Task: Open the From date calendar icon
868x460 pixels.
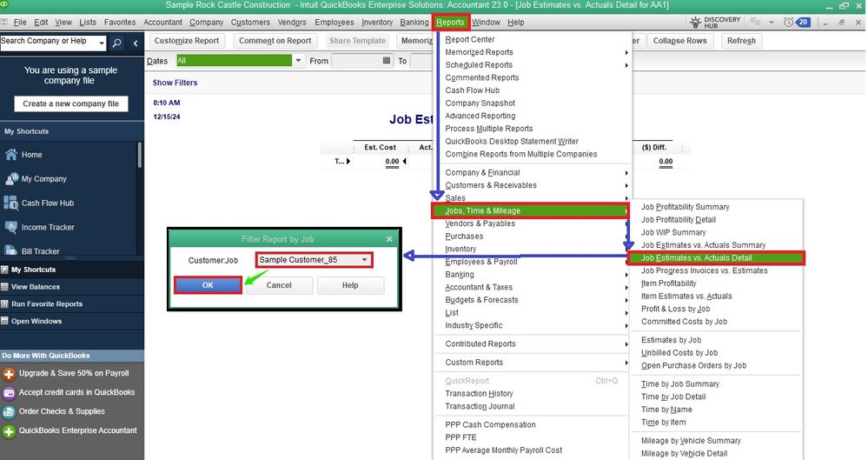Action: (387, 60)
